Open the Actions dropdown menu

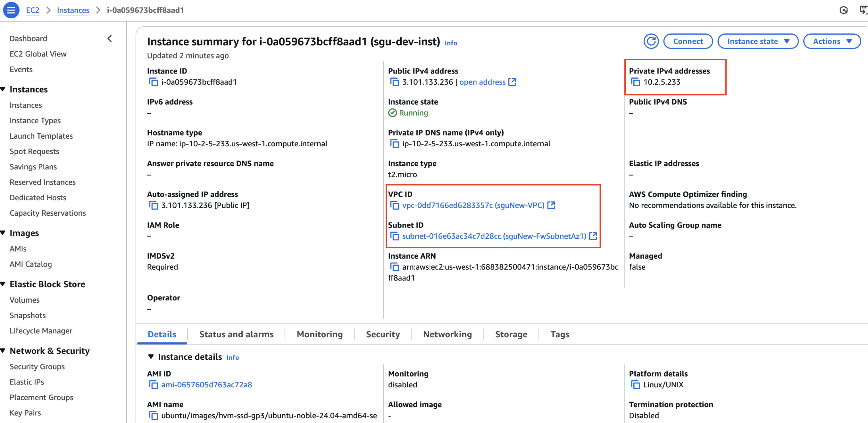(831, 41)
